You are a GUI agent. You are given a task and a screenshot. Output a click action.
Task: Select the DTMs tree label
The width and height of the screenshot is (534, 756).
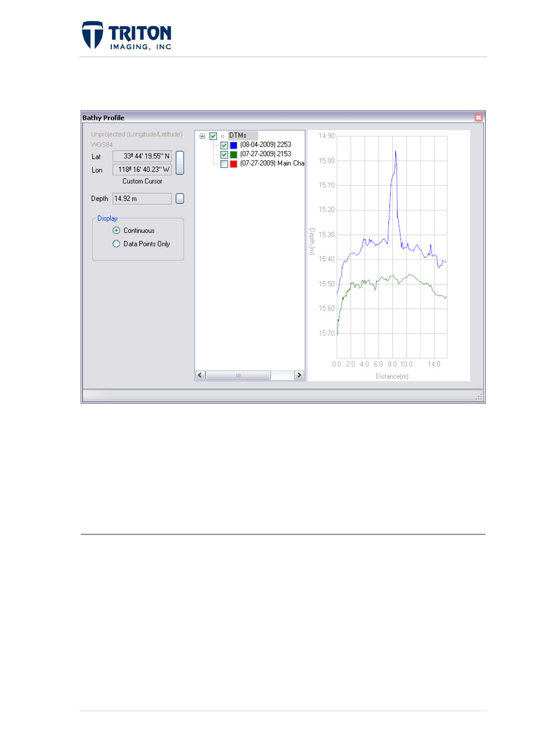(238, 136)
